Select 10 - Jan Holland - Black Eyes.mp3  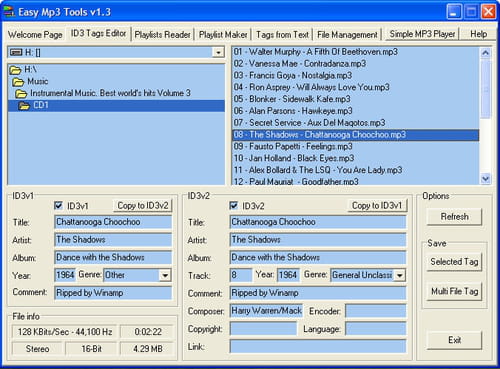(356, 158)
